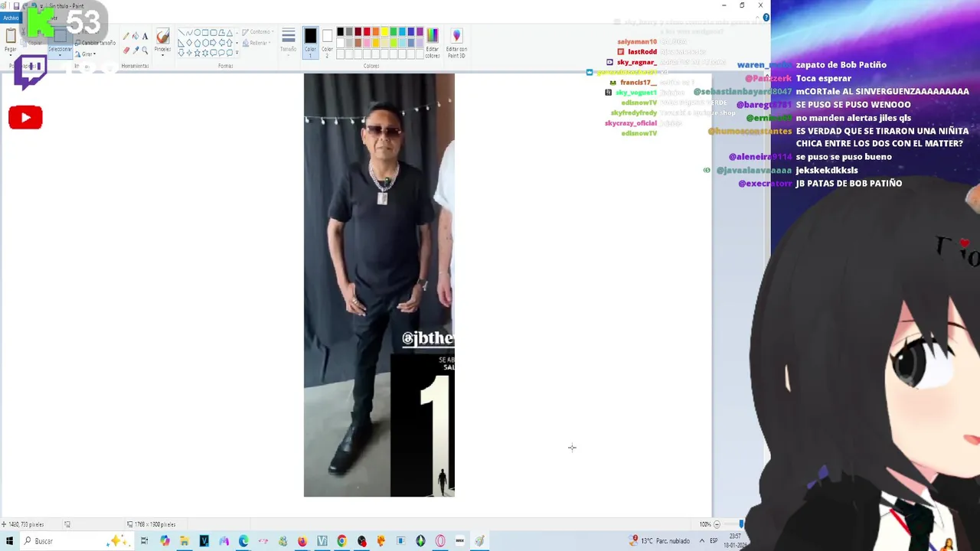The image size is (980, 551).
Task: Click the zoom slider handle
Action: coord(741,524)
